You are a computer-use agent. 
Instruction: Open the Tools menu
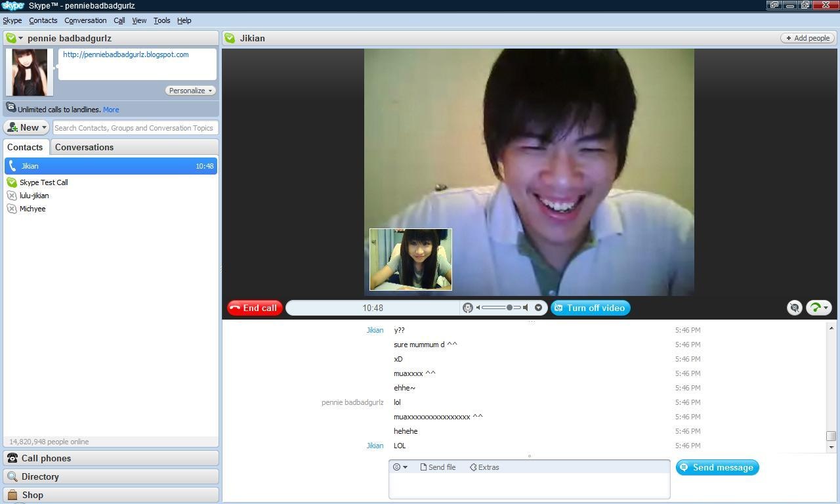coord(161,20)
